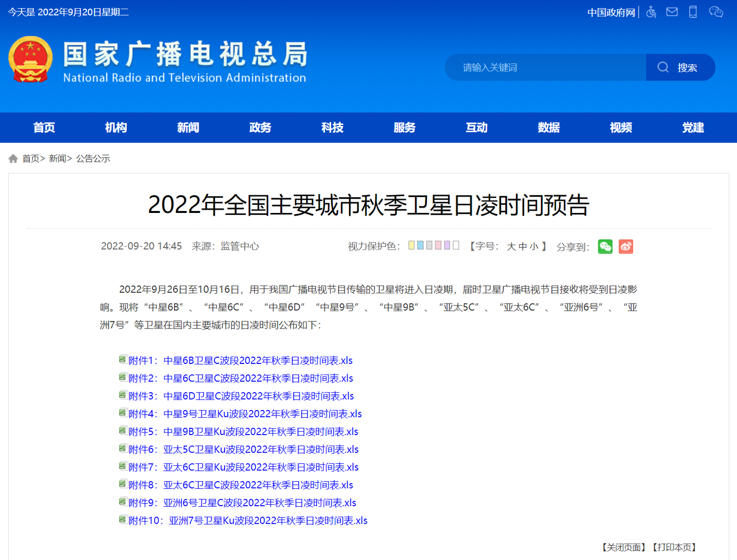Click the xls file icon beside 附件6
The image size is (737, 560).
tap(123, 448)
